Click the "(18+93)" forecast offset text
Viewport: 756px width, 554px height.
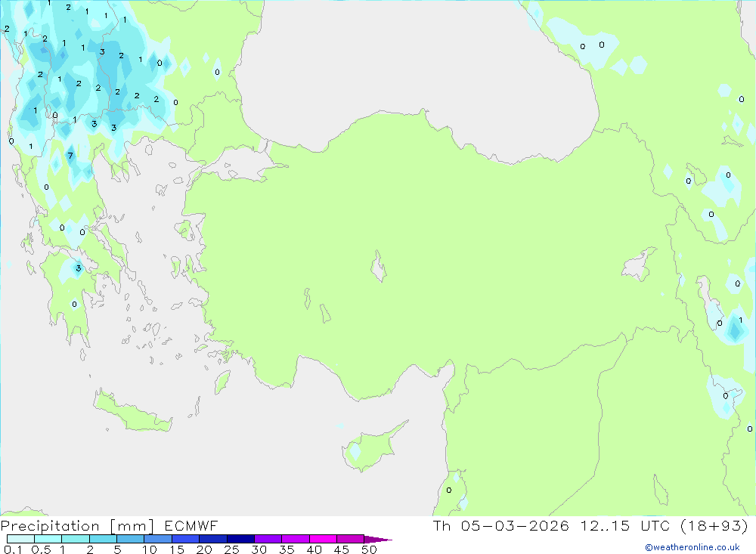714,525
